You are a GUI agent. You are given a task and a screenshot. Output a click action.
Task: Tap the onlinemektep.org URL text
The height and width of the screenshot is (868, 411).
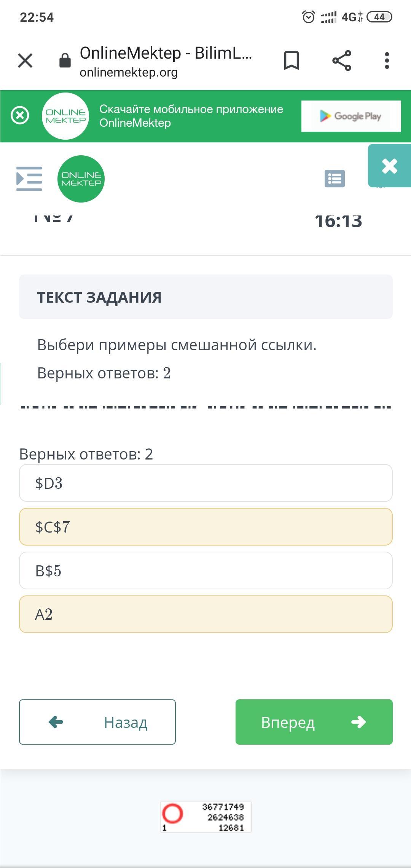(x=129, y=72)
